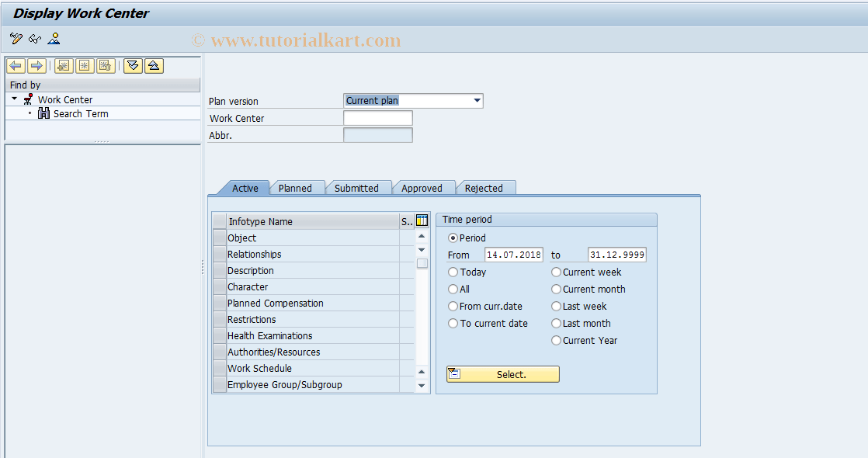The height and width of the screenshot is (458, 868).
Task: Select the Last month radio button
Action: 557,324
